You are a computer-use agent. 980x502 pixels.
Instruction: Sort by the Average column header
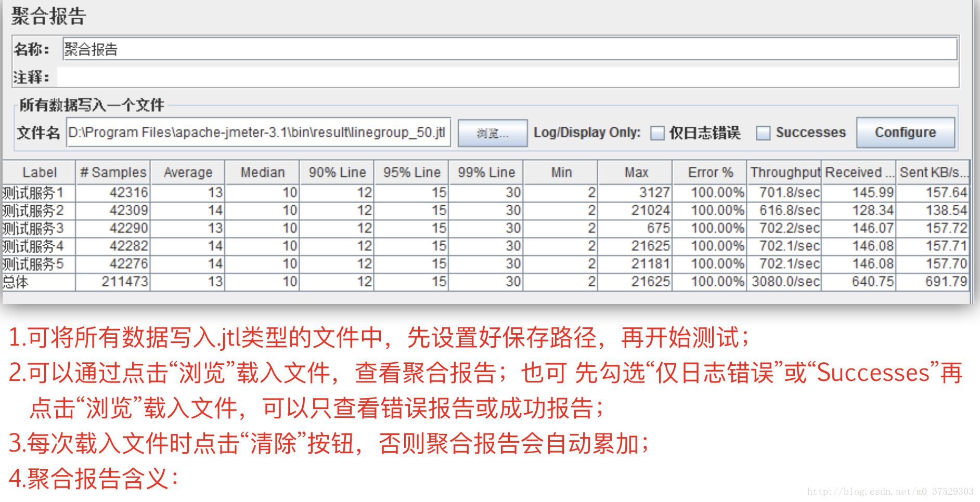click(187, 171)
